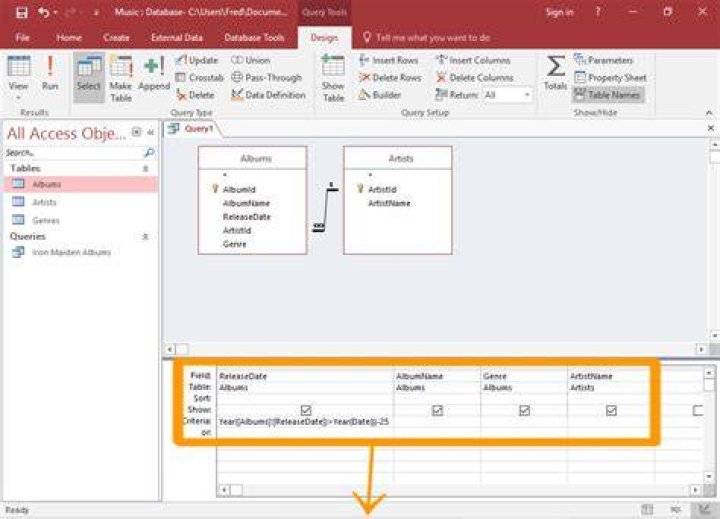
Task: Click Insert Columns
Action: [473, 60]
